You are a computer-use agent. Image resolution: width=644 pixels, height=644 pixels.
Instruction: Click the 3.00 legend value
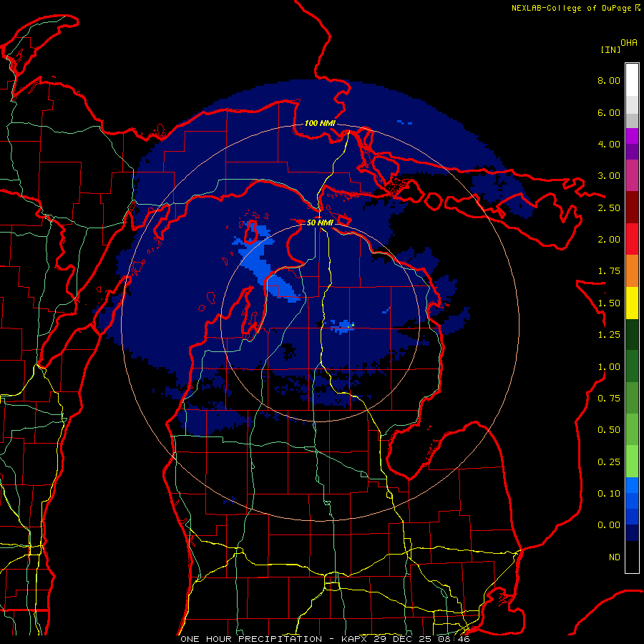(x=609, y=176)
